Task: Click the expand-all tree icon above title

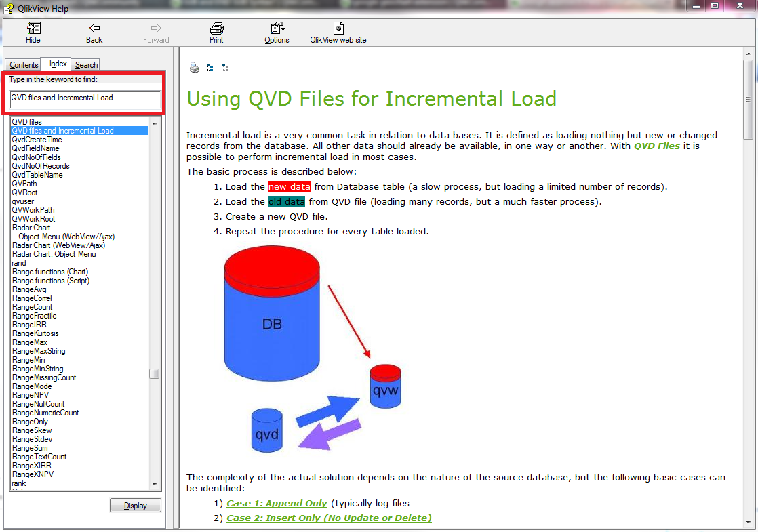Action: [x=210, y=68]
